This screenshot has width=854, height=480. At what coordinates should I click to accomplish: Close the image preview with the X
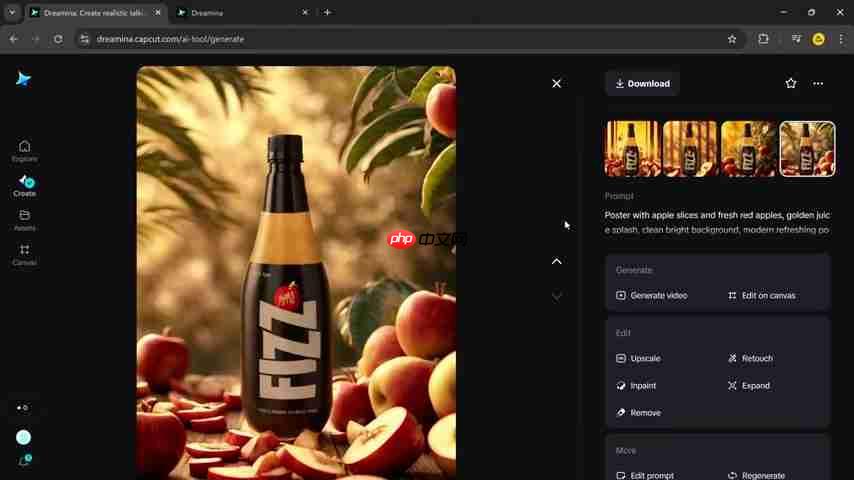click(x=556, y=83)
